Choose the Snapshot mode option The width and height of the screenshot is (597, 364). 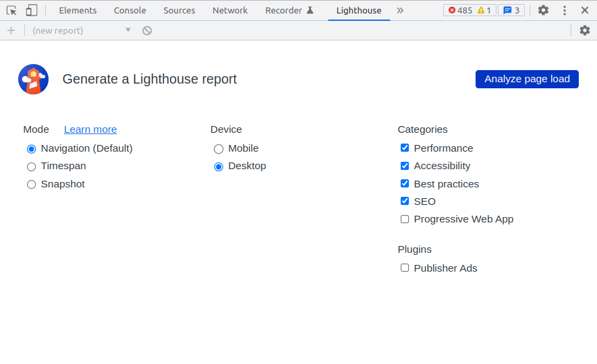tap(31, 185)
